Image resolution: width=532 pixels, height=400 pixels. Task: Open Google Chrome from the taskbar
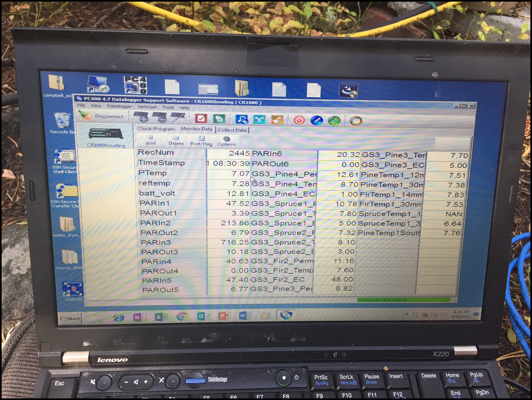pyautogui.click(x=182, y=316)
